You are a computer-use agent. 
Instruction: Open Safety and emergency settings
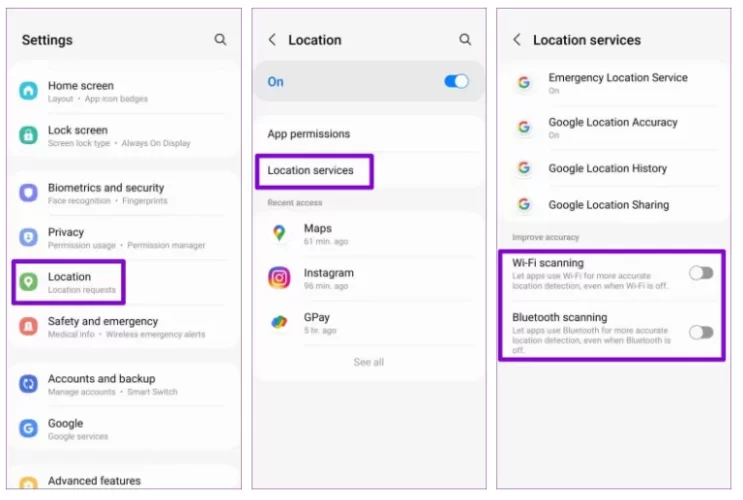point(103,326)
